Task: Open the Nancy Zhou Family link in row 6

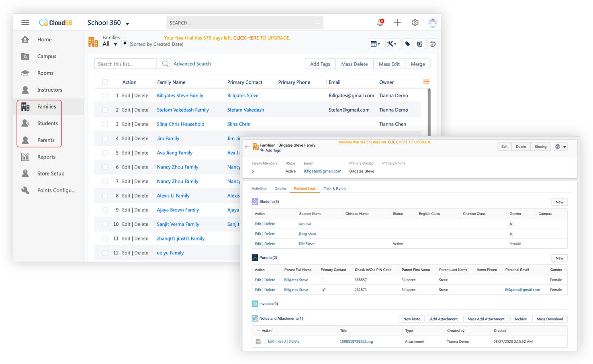Action: (x=178, y=167)
